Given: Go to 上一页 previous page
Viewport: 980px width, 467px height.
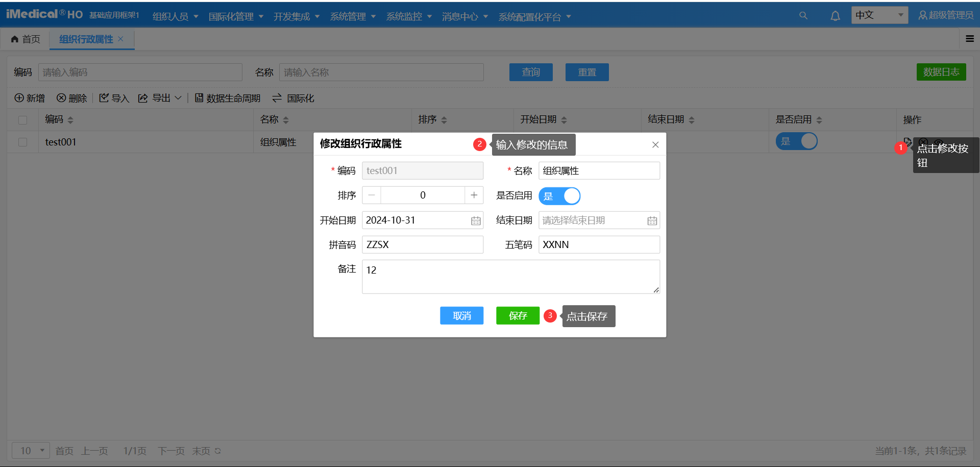Looking at the screenshot, I should point(95,451).
